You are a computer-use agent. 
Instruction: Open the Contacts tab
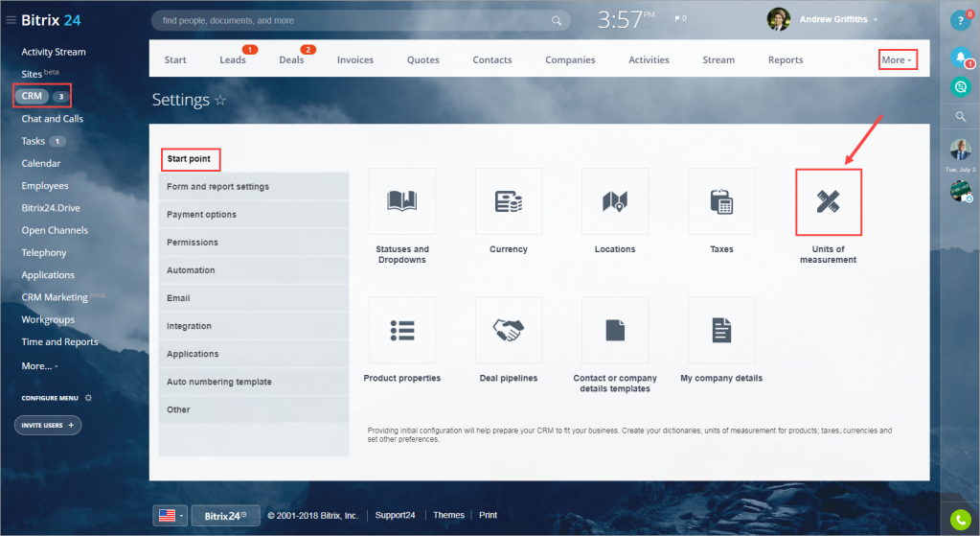pos(491,60)
